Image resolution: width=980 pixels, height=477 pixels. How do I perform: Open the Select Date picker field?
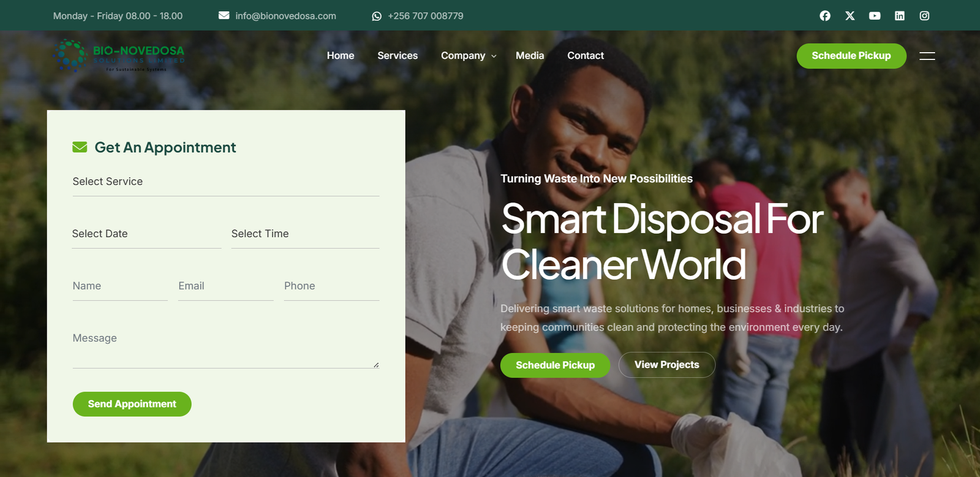click(146, 234)
